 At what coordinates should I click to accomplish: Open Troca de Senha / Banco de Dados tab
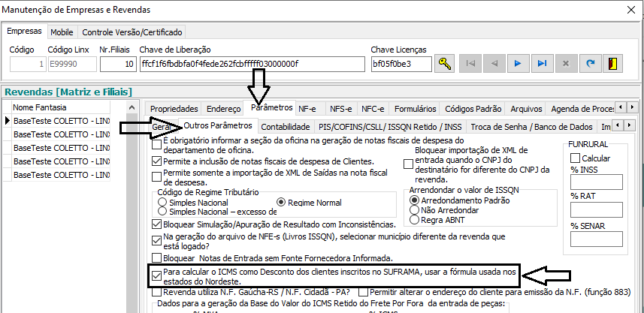pos(532,126)
